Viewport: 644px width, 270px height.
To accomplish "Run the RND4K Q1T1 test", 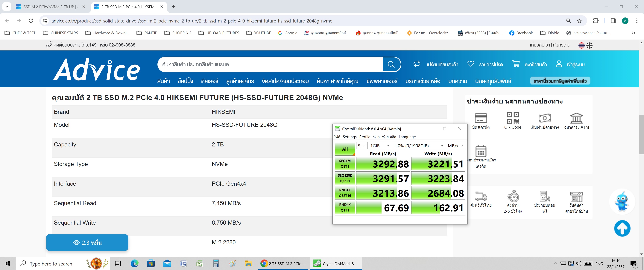I will tap(345, 207).
